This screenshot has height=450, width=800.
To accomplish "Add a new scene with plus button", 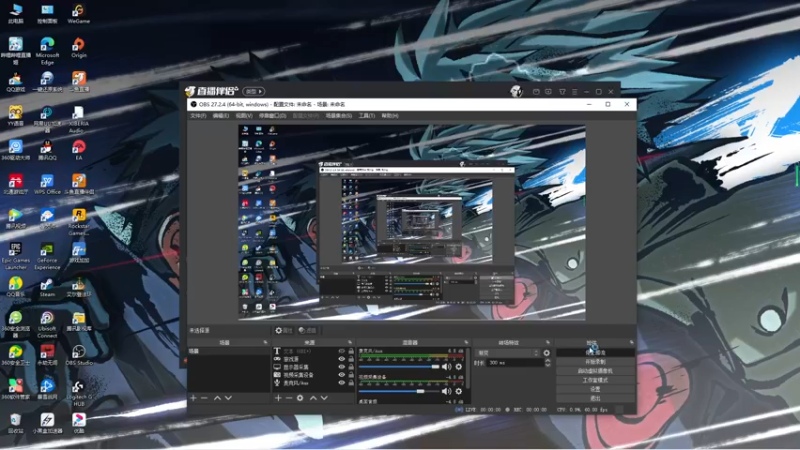I will 193,398.
